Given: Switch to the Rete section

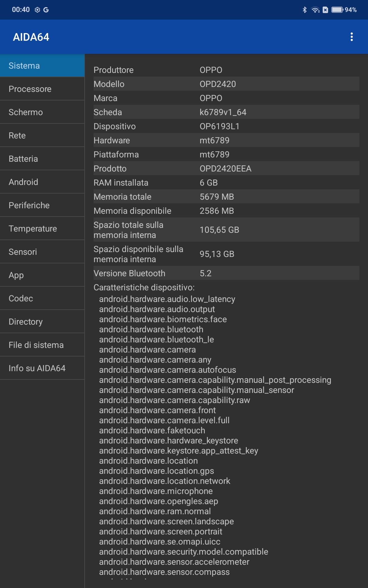Looking at the screenshot, I should (x=42, y=135).
